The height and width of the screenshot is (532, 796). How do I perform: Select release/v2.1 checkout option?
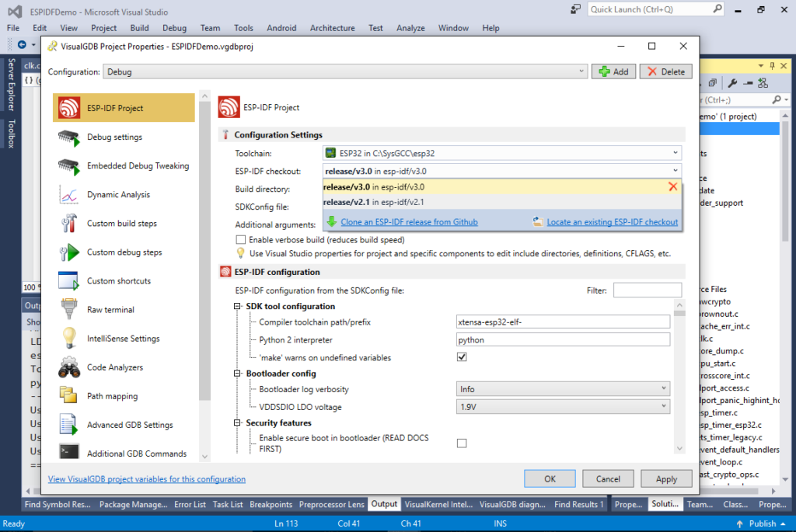click(374, 202)
